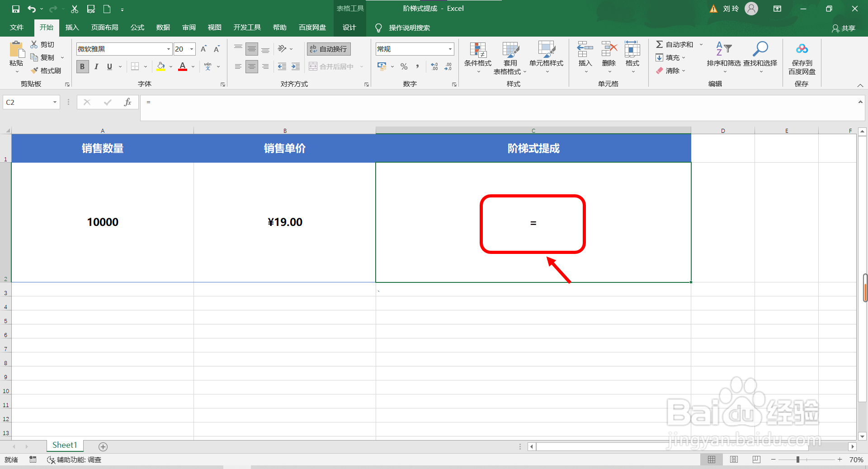The image size is (868, 469).
Task: Open the number format dropdown
Action: 450,49
